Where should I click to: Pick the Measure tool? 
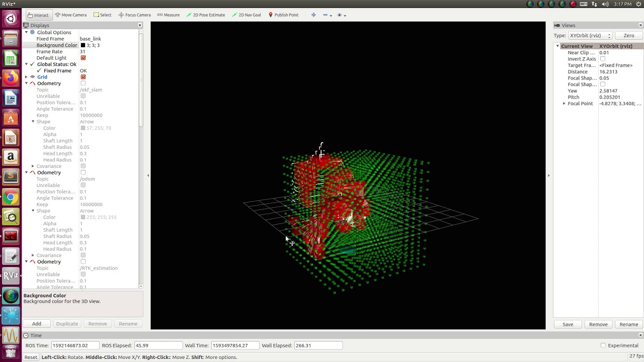point(168,15)
